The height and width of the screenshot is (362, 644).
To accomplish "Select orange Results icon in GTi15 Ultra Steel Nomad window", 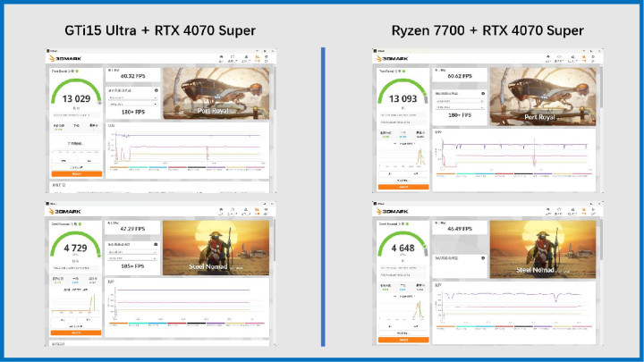I will coord(257,211).
